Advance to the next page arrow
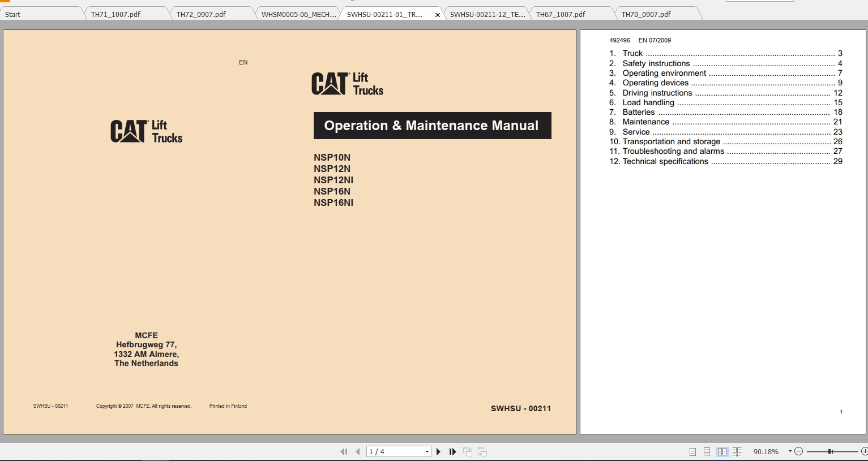Viewport: 868px width, 461px height. pos(438,451)
